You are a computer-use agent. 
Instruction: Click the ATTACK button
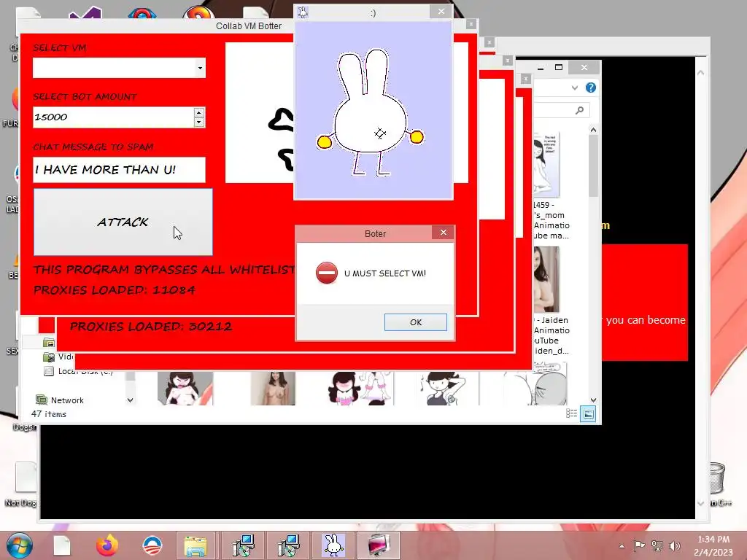(x=123, y=222)
